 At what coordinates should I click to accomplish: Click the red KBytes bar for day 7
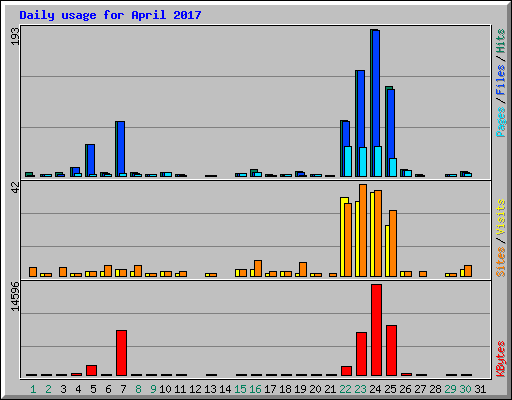(121, 353)
